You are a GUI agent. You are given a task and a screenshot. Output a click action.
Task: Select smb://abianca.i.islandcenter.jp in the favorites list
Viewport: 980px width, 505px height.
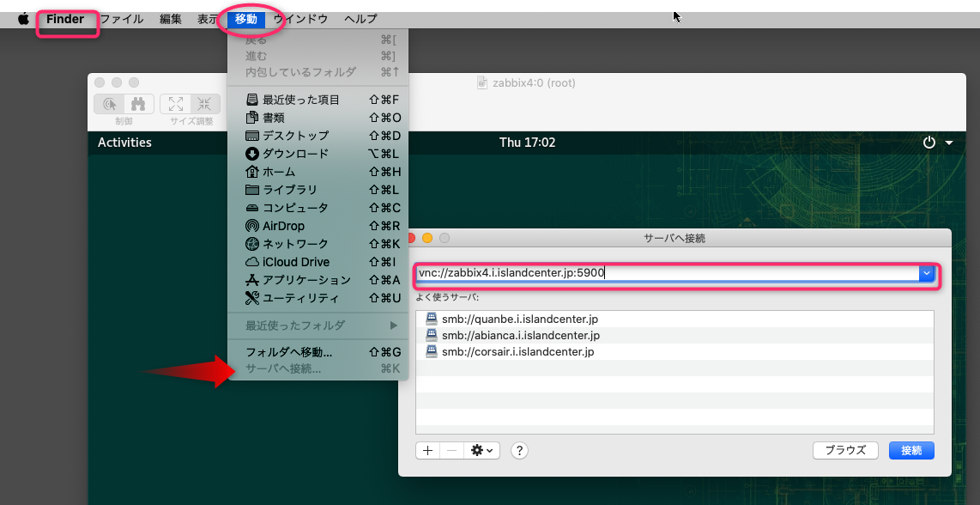click(675, 336)
